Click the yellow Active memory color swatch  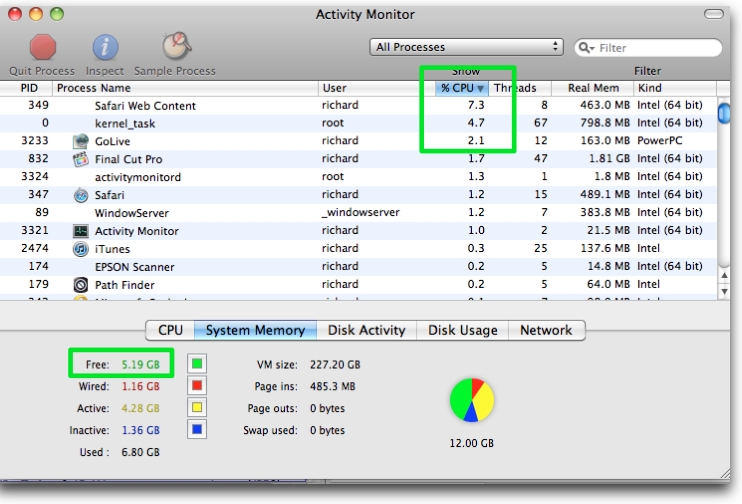click(197, 407)
